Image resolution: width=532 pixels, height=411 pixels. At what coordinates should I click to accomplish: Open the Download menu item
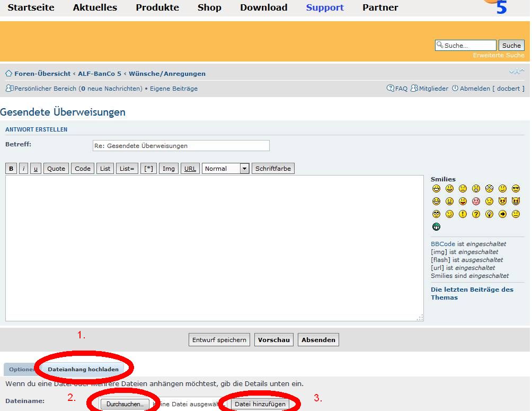pyautogui.click(x=264, y=7)
